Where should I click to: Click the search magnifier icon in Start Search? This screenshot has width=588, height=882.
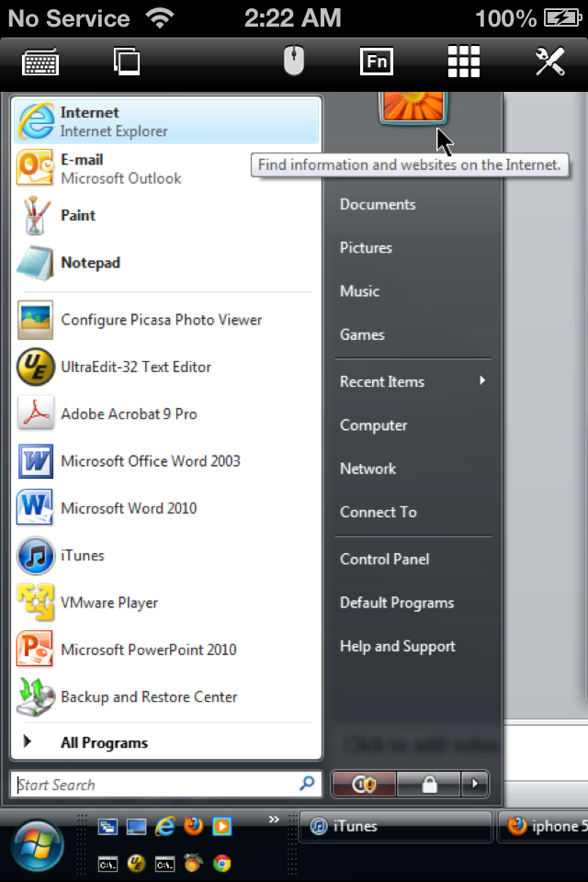click(307, 783)
